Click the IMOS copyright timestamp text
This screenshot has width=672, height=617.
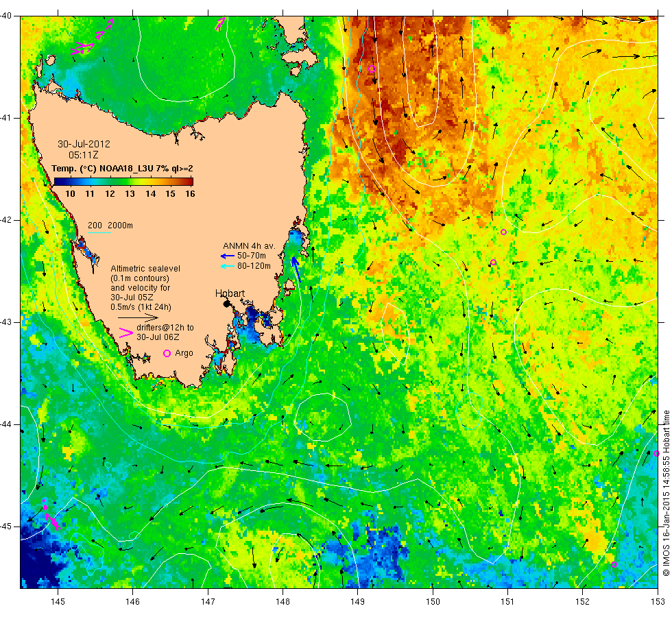click(666, 493)
